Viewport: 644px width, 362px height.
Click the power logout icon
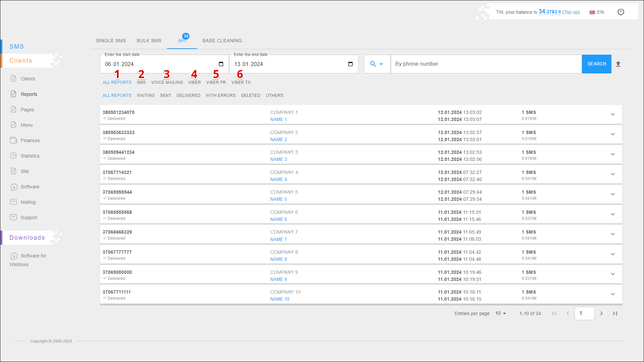click(621, 12)
